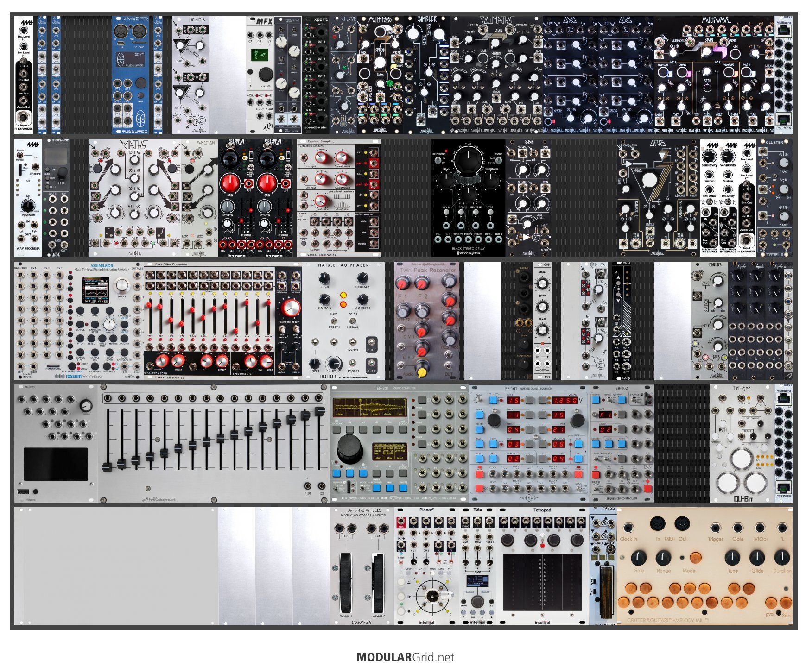Open the blue µTune module
This screenshot has height=667, width=812.
click(133, 76)
